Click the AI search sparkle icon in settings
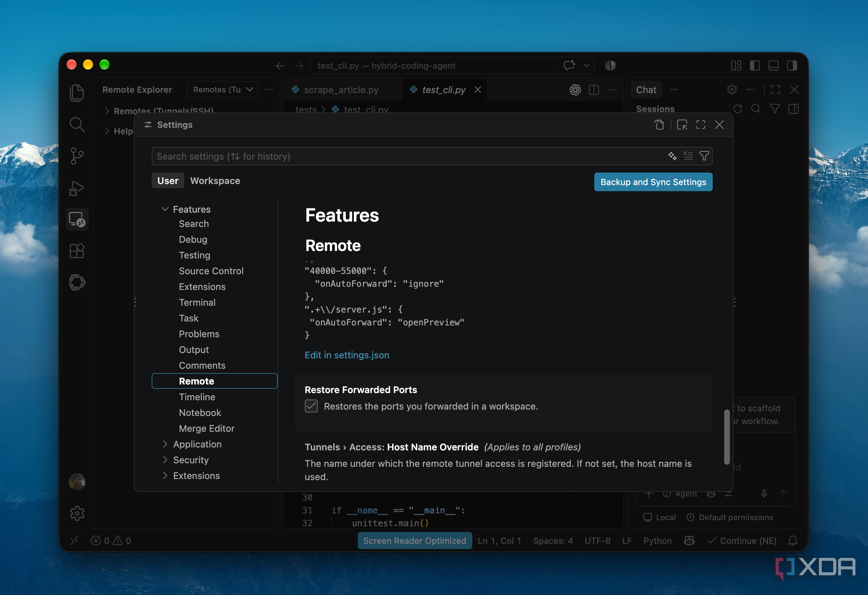 [672, 156]
